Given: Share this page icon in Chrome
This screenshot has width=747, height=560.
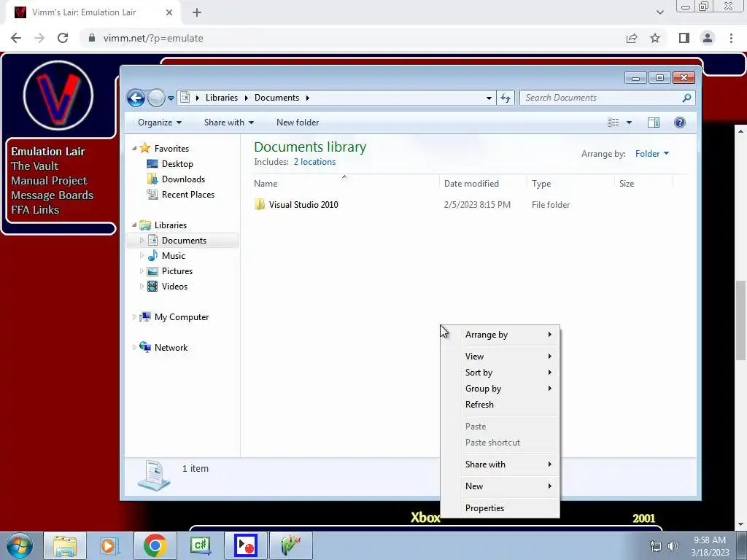Looking at the screenshot, I should [632, 38].
